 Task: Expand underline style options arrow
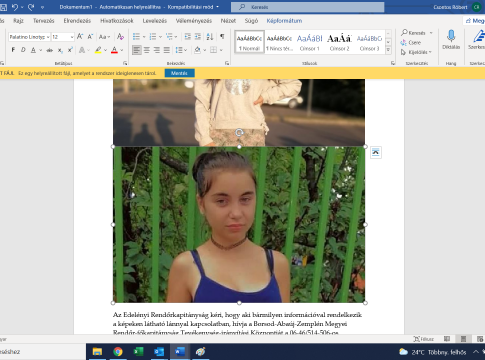click(x=40, y=50)
